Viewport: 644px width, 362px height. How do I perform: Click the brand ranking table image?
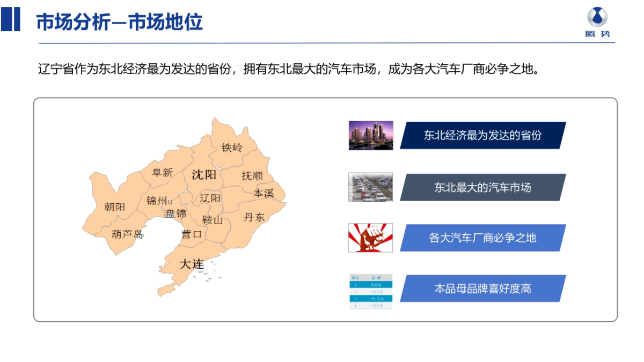371,291
